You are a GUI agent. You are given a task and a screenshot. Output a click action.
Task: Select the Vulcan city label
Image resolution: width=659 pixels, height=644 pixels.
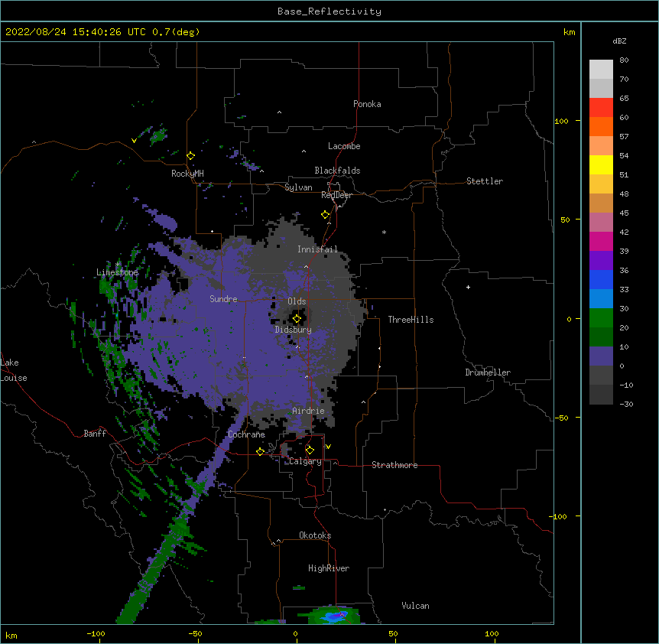click(415, 606)
